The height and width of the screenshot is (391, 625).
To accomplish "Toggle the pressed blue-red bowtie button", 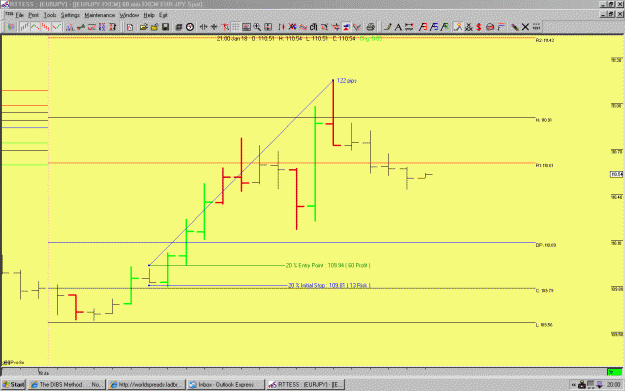I will (x=346, y=27).
